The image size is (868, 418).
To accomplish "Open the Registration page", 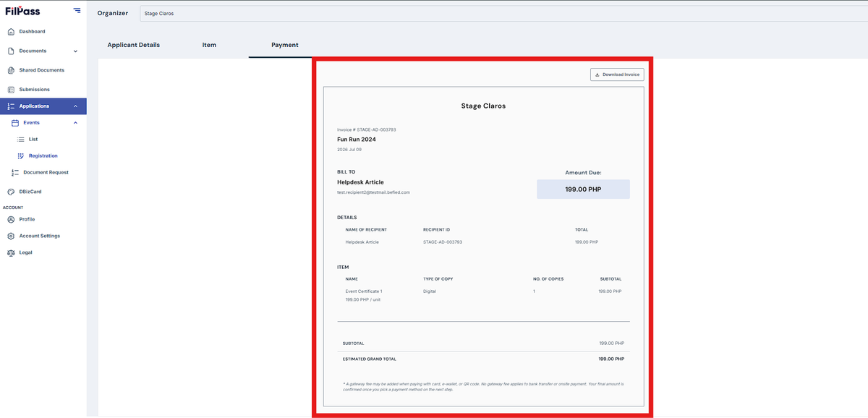I will click(x=43, y=155).
